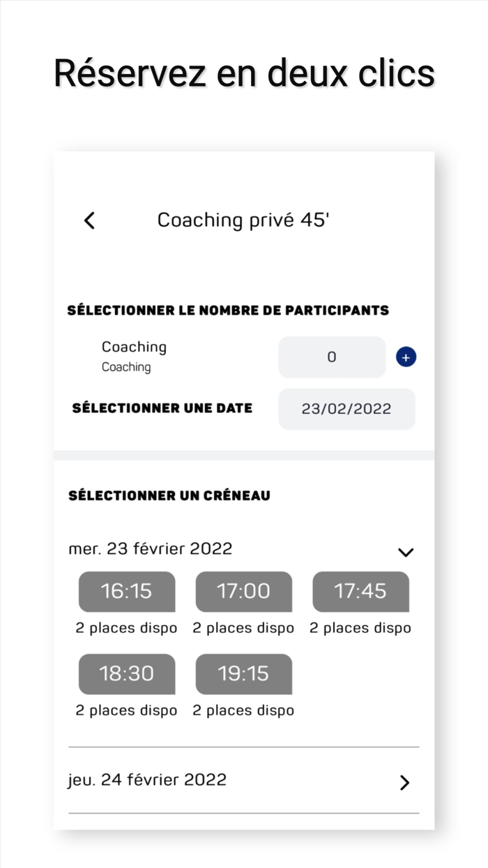Click the Sélectionner le nombre de participants heading

coord(228,310)
